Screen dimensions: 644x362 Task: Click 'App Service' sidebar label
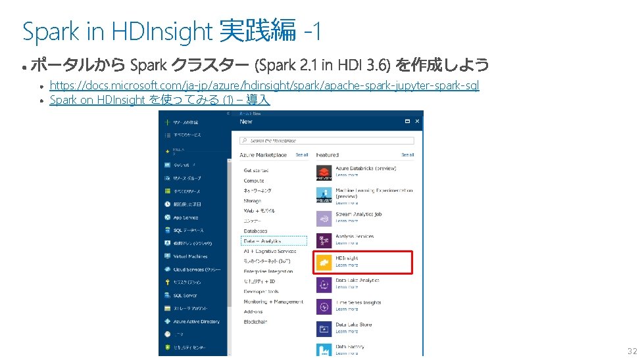186,217
